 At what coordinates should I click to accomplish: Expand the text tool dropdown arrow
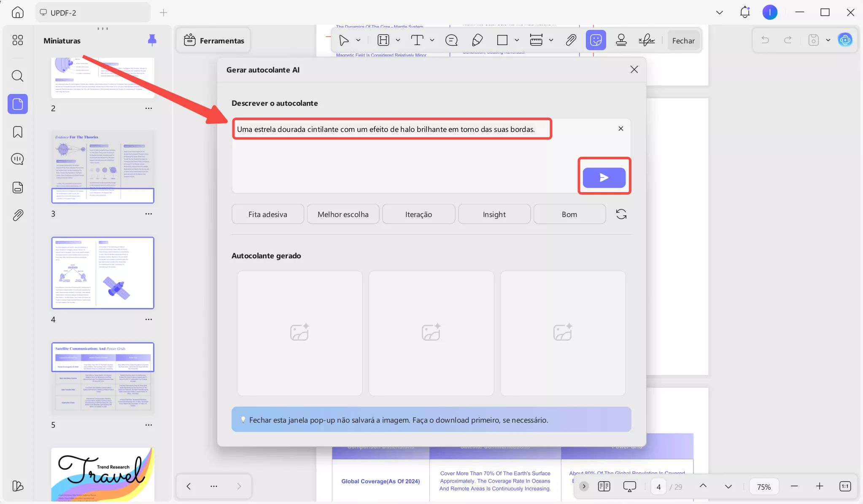pyautogui.click(x=432, y=40)
